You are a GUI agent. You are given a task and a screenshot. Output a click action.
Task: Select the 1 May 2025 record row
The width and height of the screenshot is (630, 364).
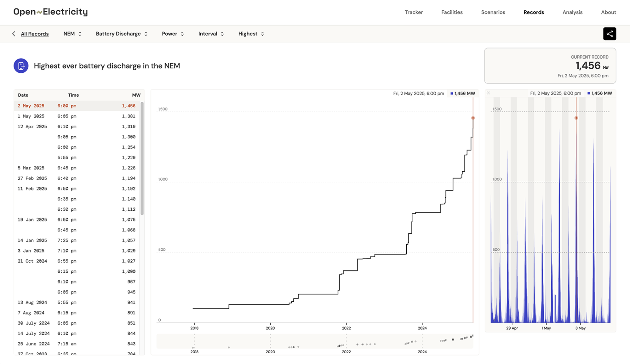point(77,116)
